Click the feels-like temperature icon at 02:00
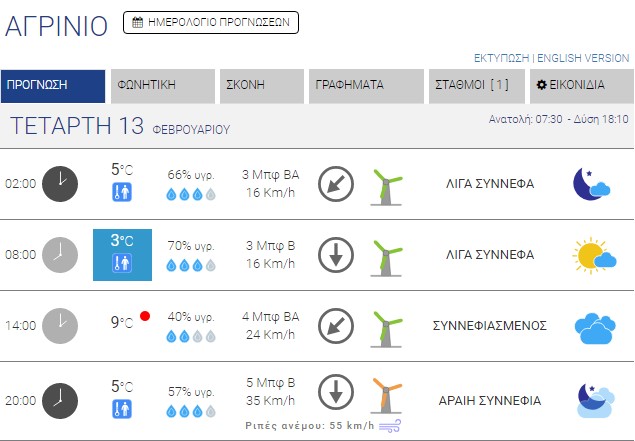This screenshot has height=441, width=635. tap(122, 193)
